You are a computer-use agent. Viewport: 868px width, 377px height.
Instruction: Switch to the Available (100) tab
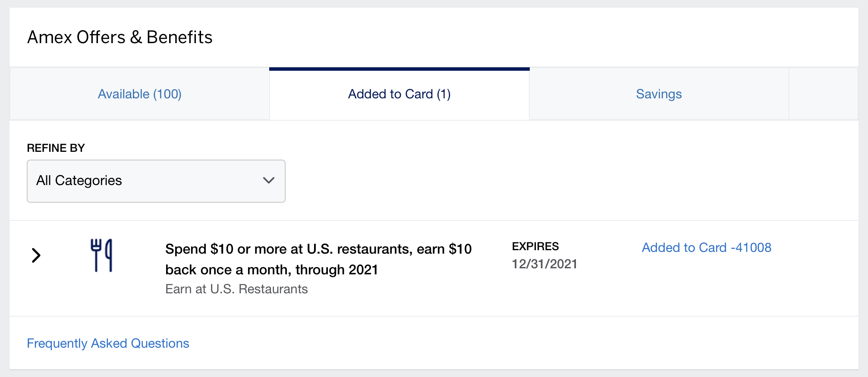point(139,94)
